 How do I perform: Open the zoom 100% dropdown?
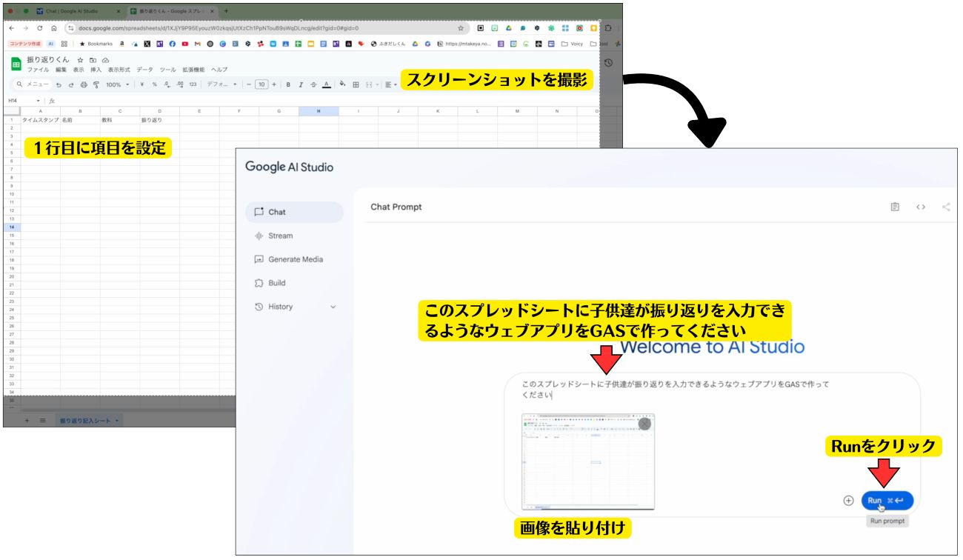click(117, 84)
